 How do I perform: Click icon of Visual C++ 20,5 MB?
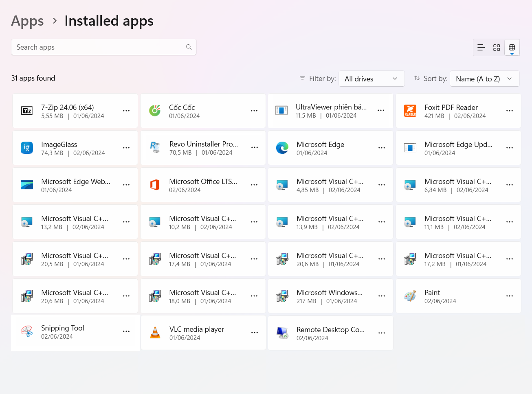point(27,259)
